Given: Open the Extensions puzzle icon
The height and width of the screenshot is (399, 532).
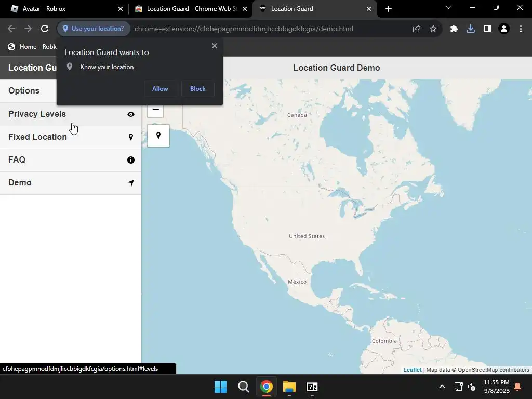Looking at the screenshot, I should coord(454,29).
